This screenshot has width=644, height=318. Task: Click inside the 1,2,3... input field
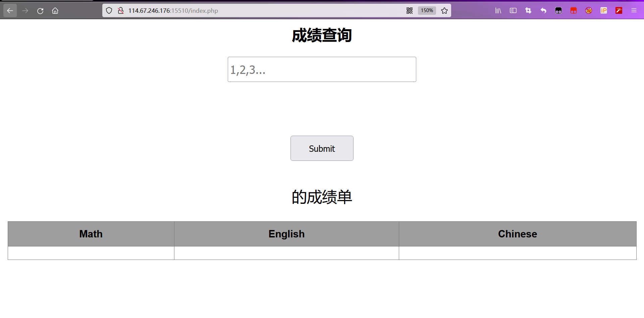pos(321,70)
